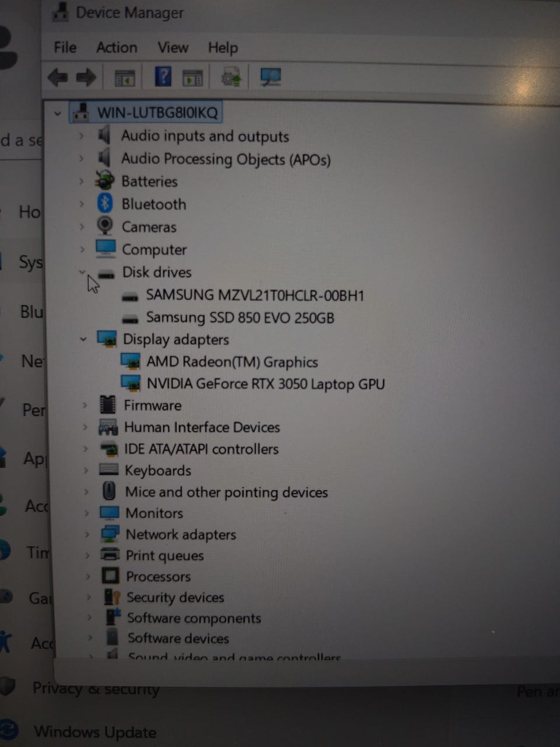The height and width of the screenshot is (747, 560).
Task: Select the Software components label
Action: 194,618
